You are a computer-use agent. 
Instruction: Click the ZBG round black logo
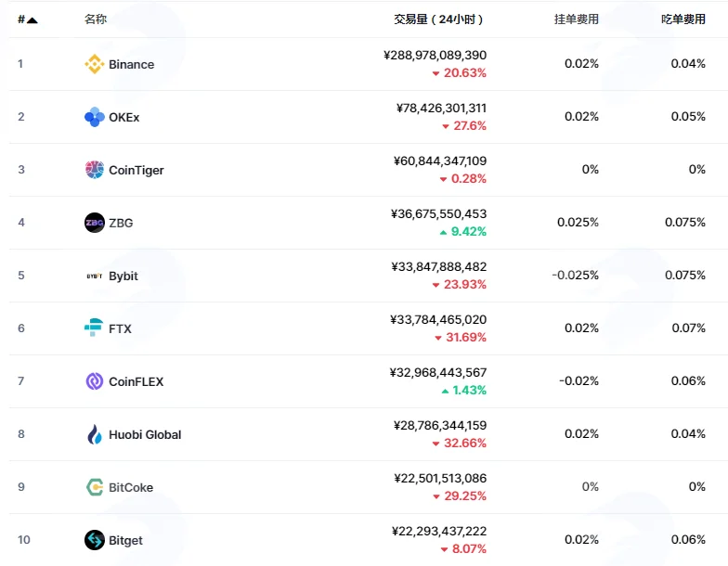[x=95, y=223]
